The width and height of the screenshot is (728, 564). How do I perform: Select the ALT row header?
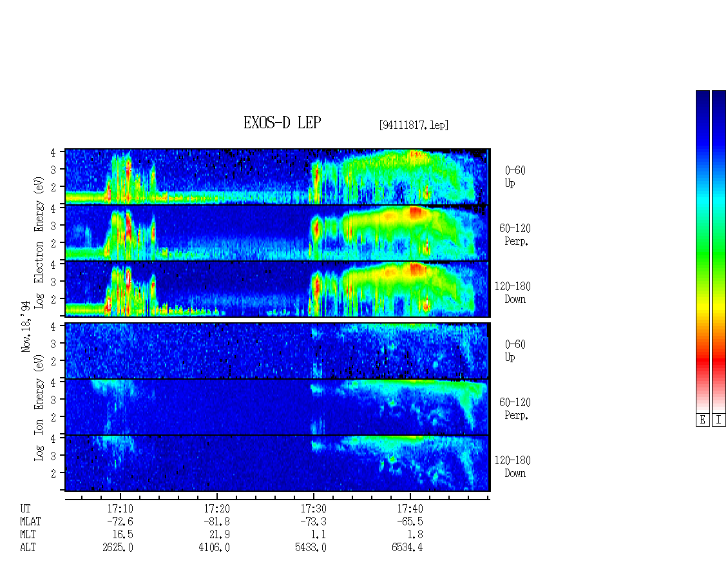point(28,548)
